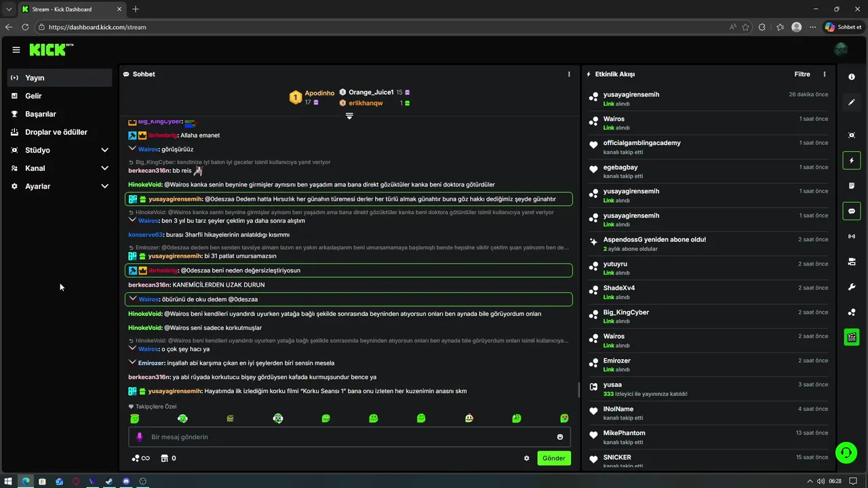Click erlikhanqw in the leaderboard

point(366,103)
